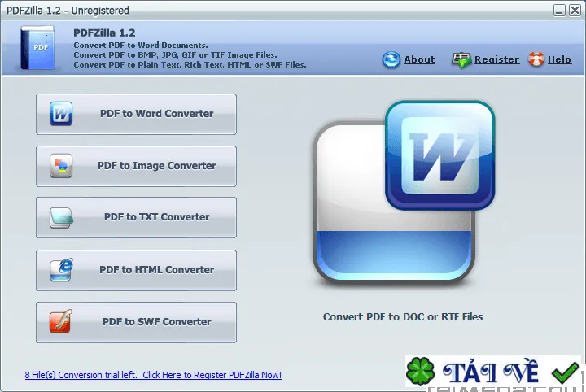586x392 pixels.
Task: Click the Flash icon on PDF to SWF button
Action: [60, 321]
